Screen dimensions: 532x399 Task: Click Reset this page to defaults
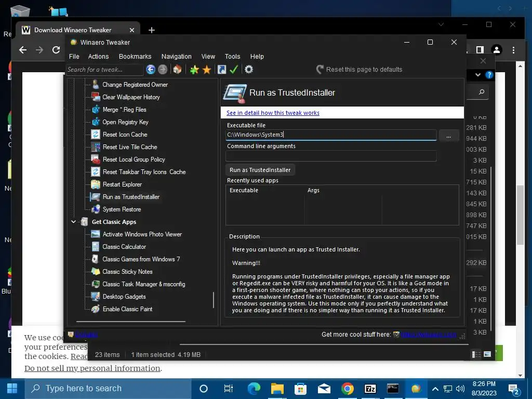pos(360,70)
